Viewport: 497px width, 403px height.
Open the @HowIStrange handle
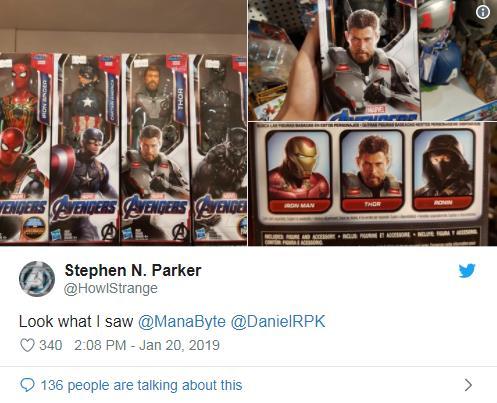(111, 288)
